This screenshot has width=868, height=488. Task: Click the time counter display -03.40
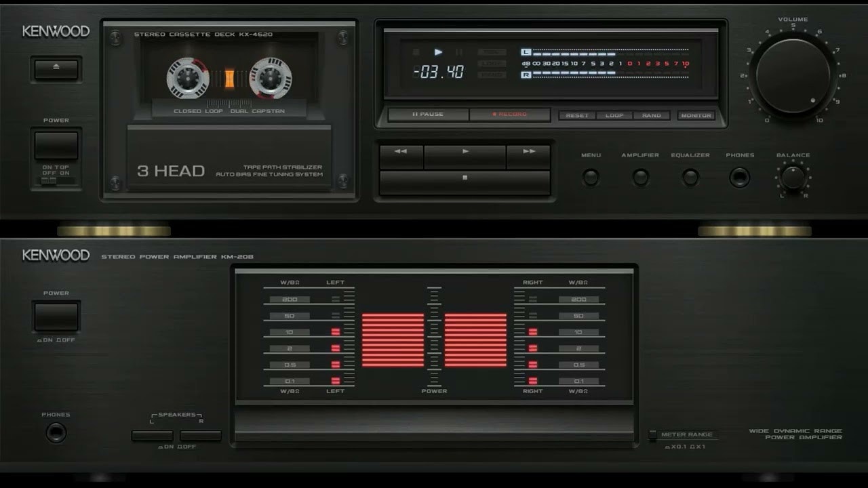pos(439,71)
